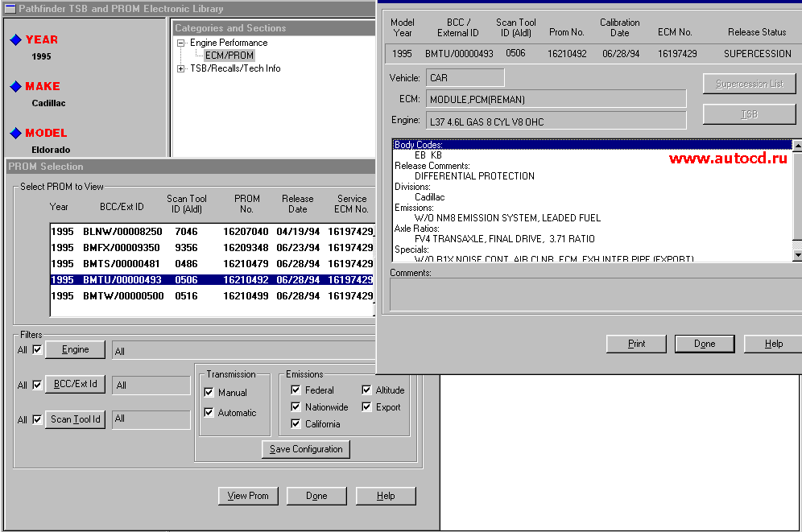Image resolution: width=802 pixels, height=532 pixels.
Task: Click the Cadillac value under MAKE
Action: (x=48, y=103)
